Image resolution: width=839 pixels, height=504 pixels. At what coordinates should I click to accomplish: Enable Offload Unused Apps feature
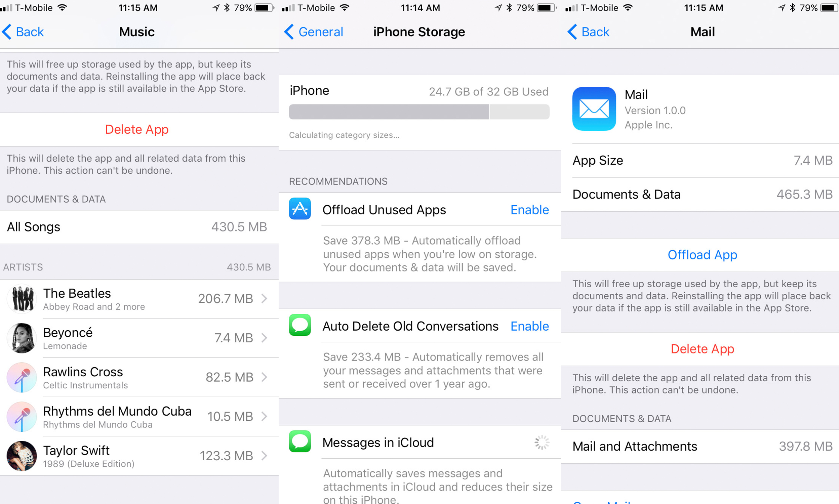click(530, 209)
